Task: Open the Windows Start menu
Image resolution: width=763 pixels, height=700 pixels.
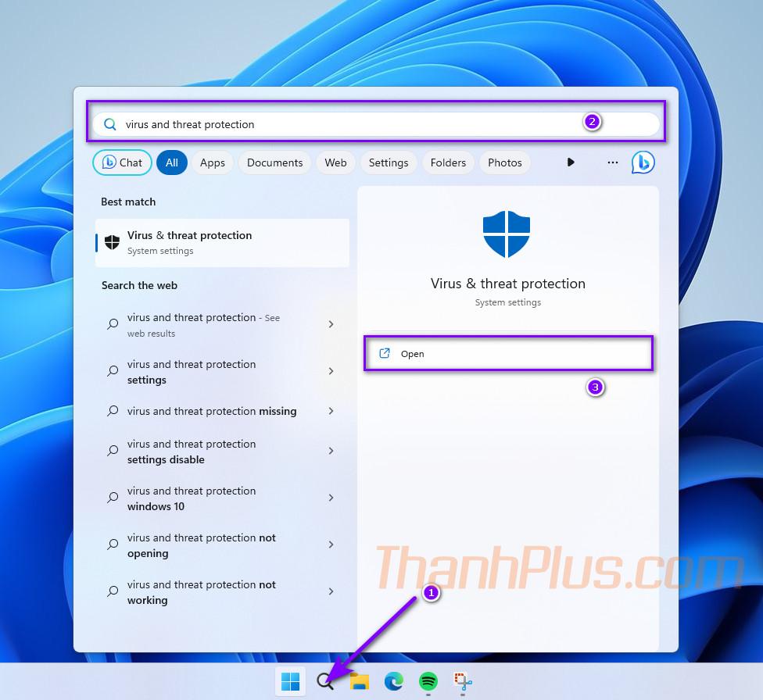Action: (x=290, y=681)
